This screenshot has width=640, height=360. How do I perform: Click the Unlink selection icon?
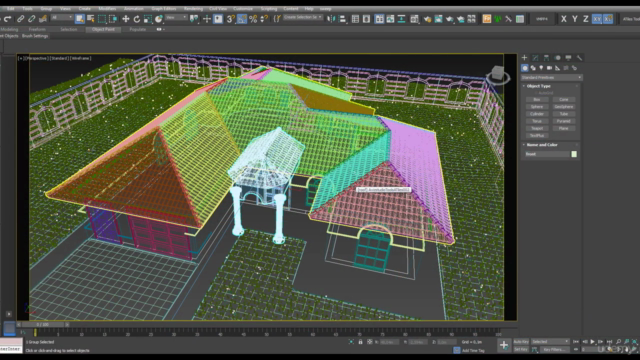pyautogui.click(x=31, y=19)
